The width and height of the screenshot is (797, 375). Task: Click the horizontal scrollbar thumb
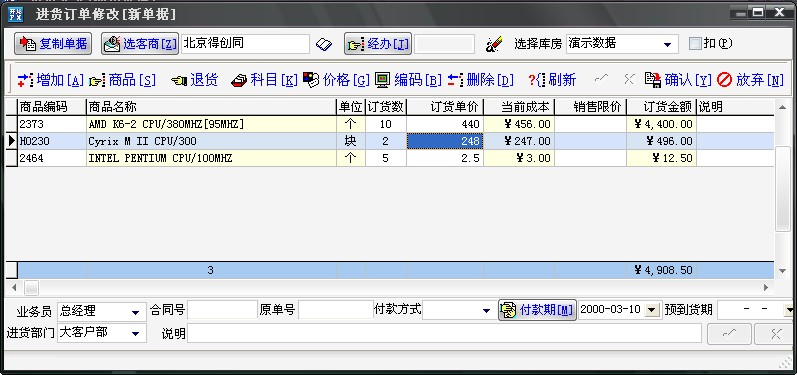(x=32, y=288)
